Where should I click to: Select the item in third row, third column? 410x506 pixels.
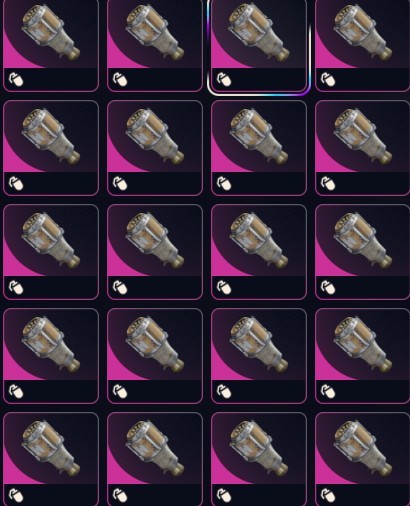(x=259, y=252)
